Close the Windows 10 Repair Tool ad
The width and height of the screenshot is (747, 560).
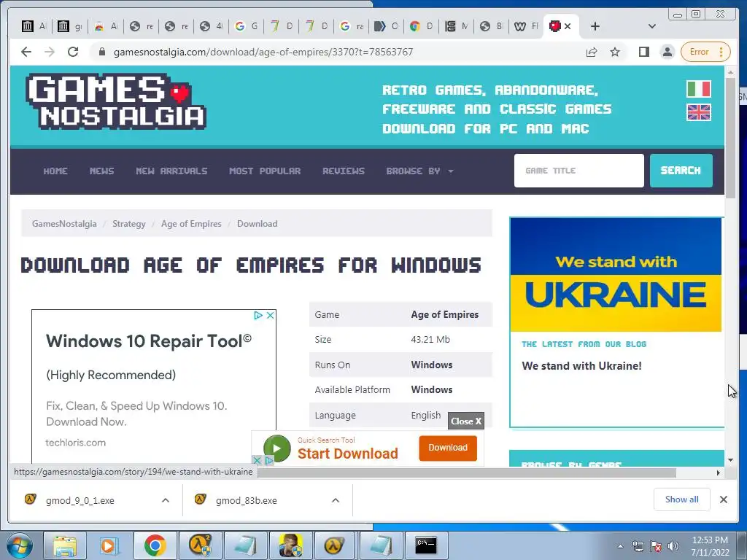(x=270, y=315)
